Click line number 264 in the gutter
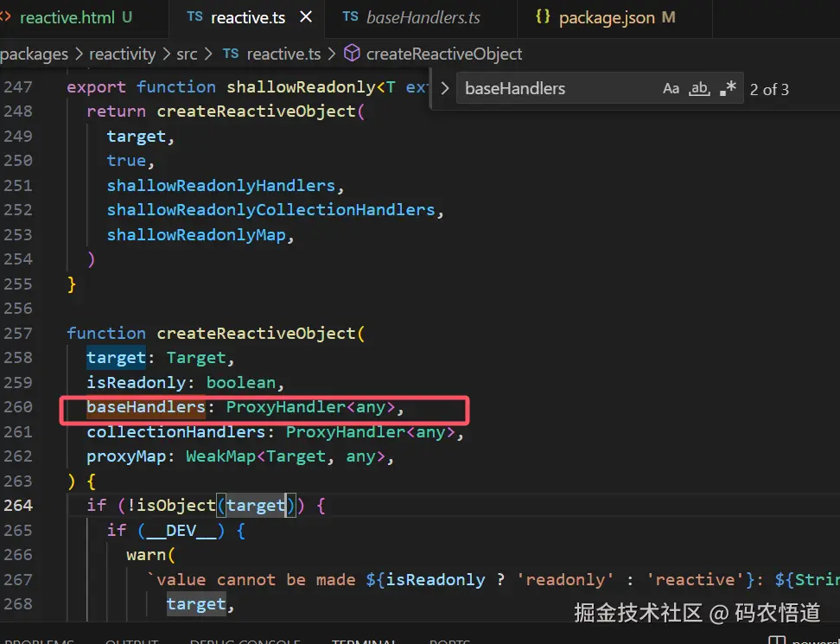This screenshot has width=840, height=644. tap(18, 505)
